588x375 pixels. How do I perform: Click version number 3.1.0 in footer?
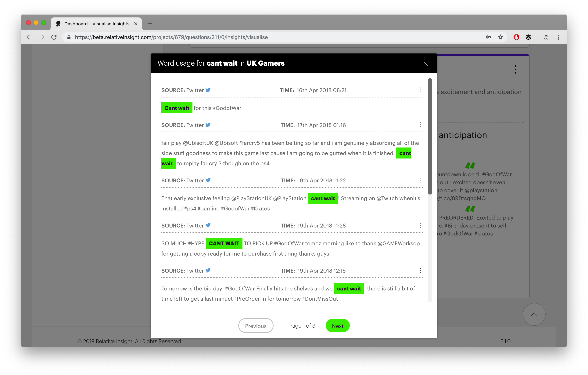coord(505,341)
